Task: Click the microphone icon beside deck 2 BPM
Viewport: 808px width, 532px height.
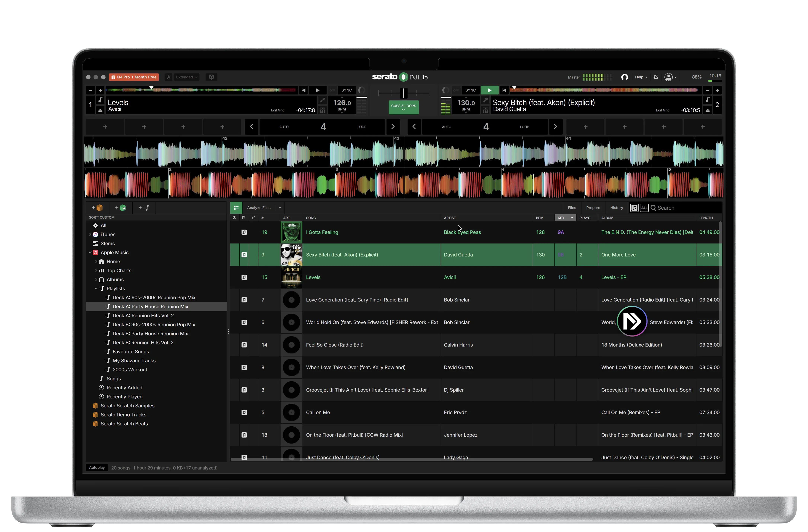Action: tap(485, 100)
